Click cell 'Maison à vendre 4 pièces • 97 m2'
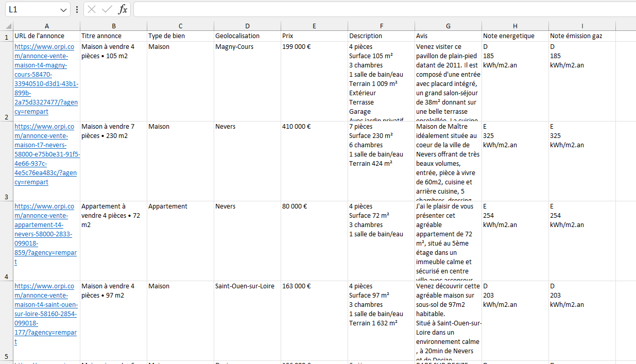Viewport: 636px width, 364px height. click(x=114, y=321)
